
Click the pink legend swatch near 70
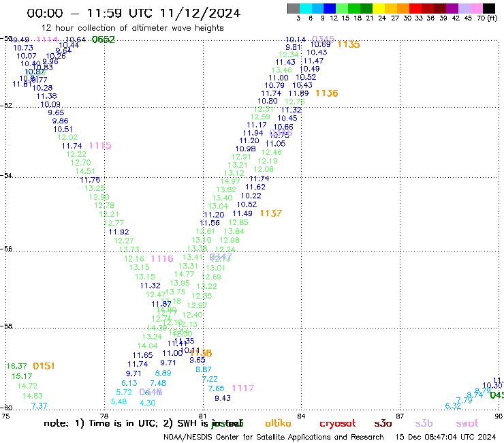click(476, 8)
